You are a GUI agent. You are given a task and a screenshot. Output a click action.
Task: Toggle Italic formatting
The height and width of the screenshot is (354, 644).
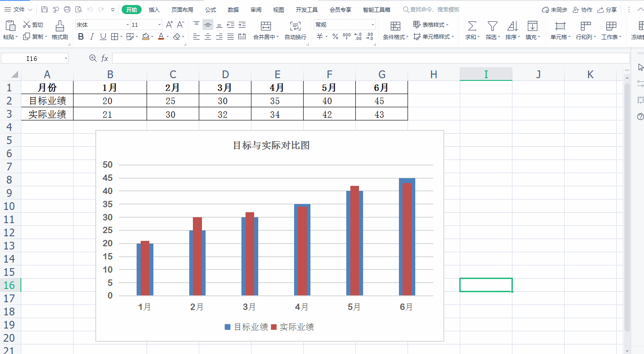92,36
